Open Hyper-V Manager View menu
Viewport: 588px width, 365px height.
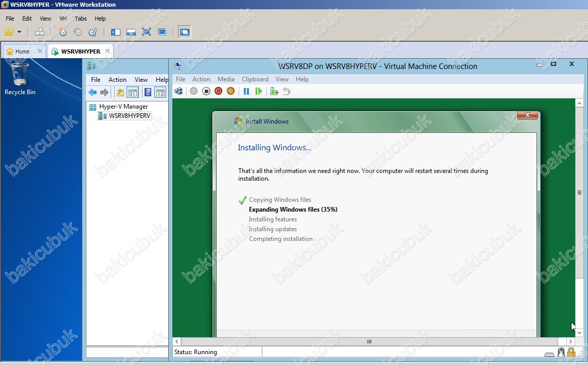141,79
